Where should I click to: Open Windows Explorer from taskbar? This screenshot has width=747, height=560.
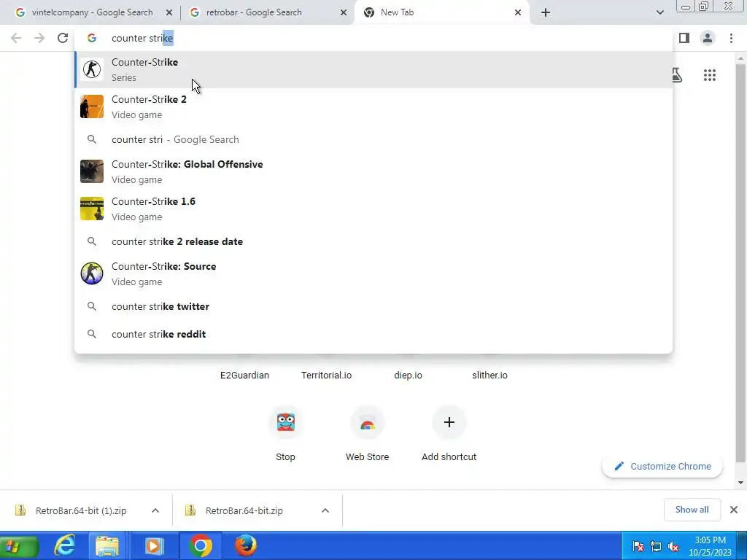[x=108, y=545]
